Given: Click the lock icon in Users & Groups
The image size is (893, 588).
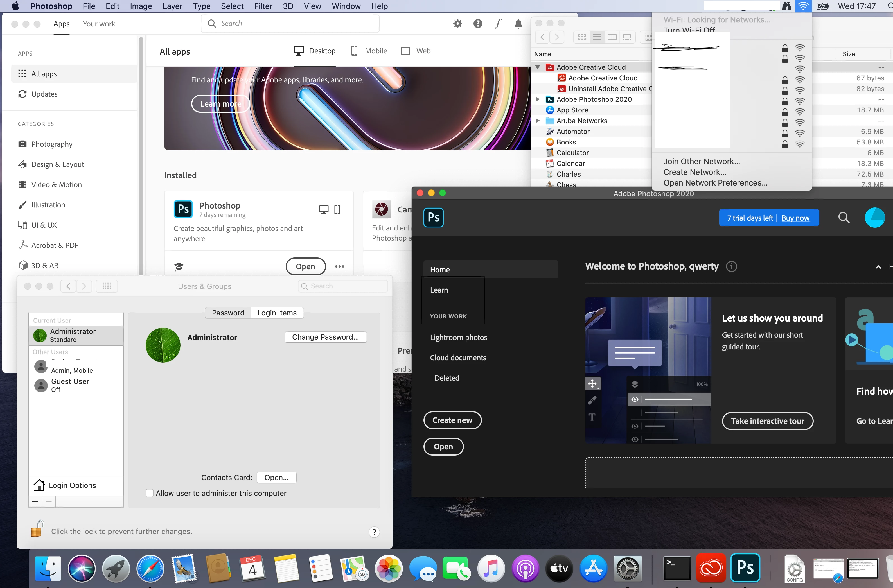Looking at the screenshot, I should pyautogui.click(x=37, y=528).
